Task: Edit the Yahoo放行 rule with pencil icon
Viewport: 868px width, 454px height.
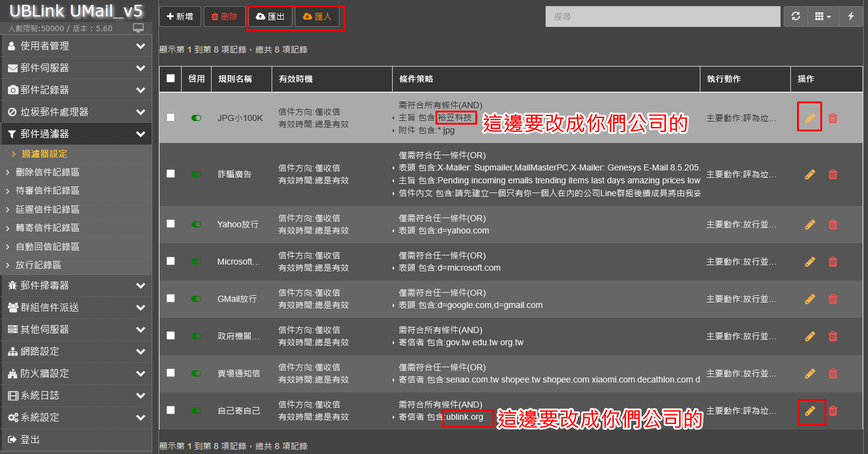Action: coord(810,225)
